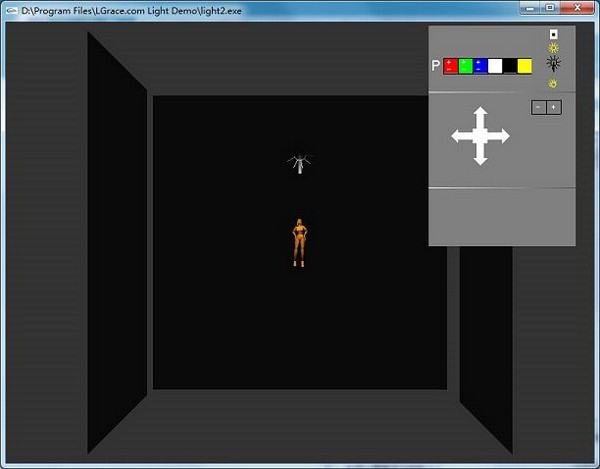Click the small yellow lamp icon
This screenshot has height=469, width=600.
pos(553,83)
